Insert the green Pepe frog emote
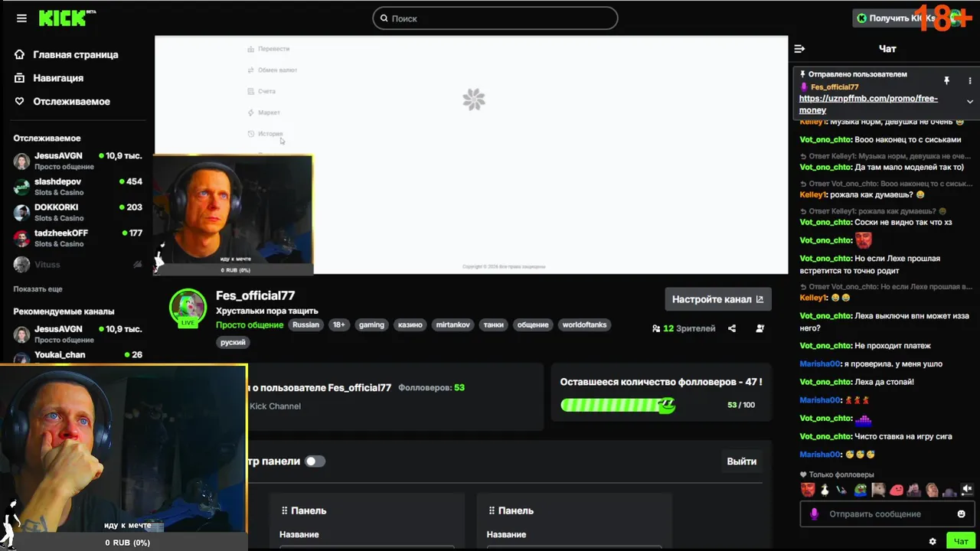Viewport: 980px width, 551px height. [861, 490]
